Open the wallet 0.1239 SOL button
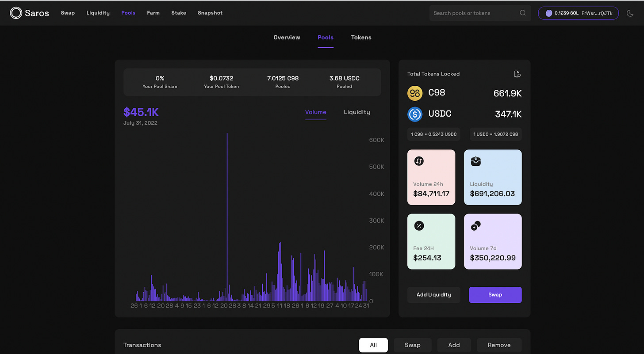Screen dimensions: 644x354 578,13
